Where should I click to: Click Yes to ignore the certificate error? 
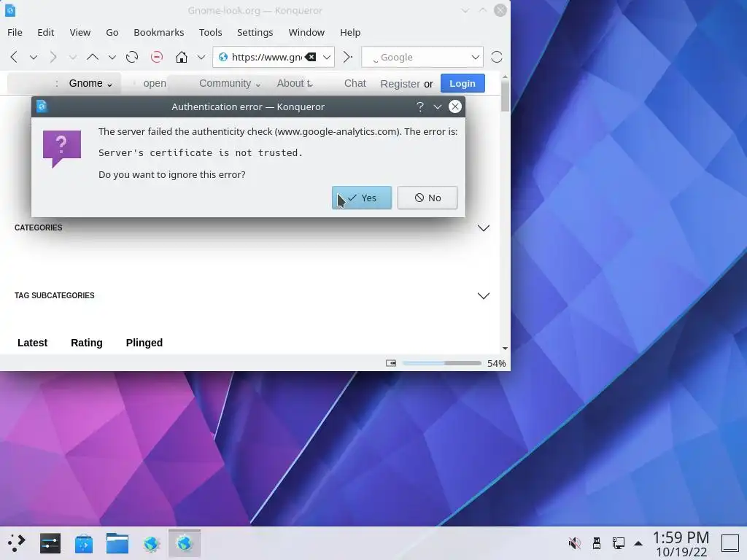[x=362, y=198]
